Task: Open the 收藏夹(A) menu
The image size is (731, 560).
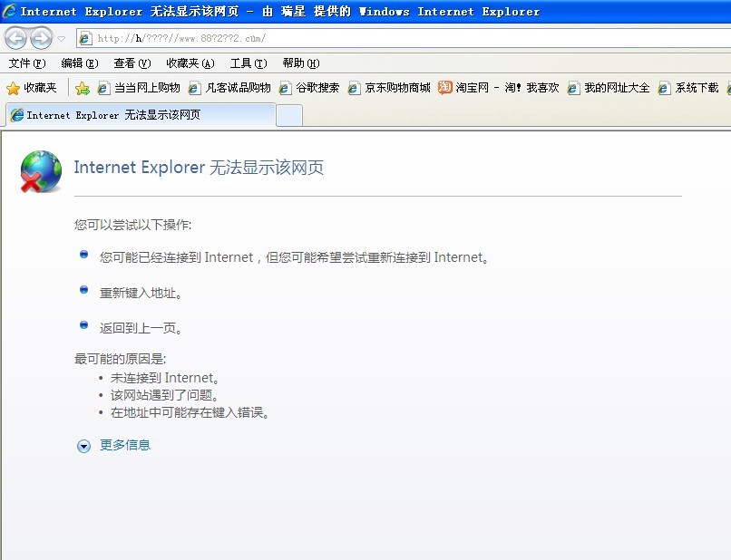Action: (190, 63)
